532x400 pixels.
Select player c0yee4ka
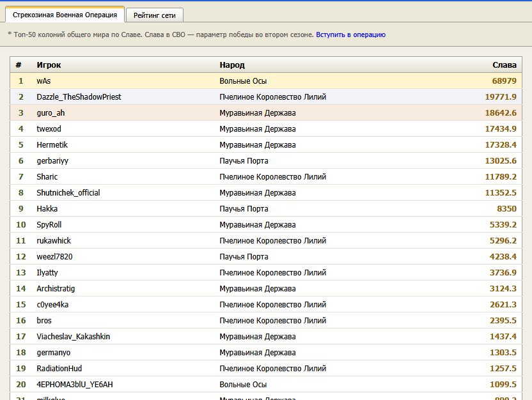[x=52, y=304]
